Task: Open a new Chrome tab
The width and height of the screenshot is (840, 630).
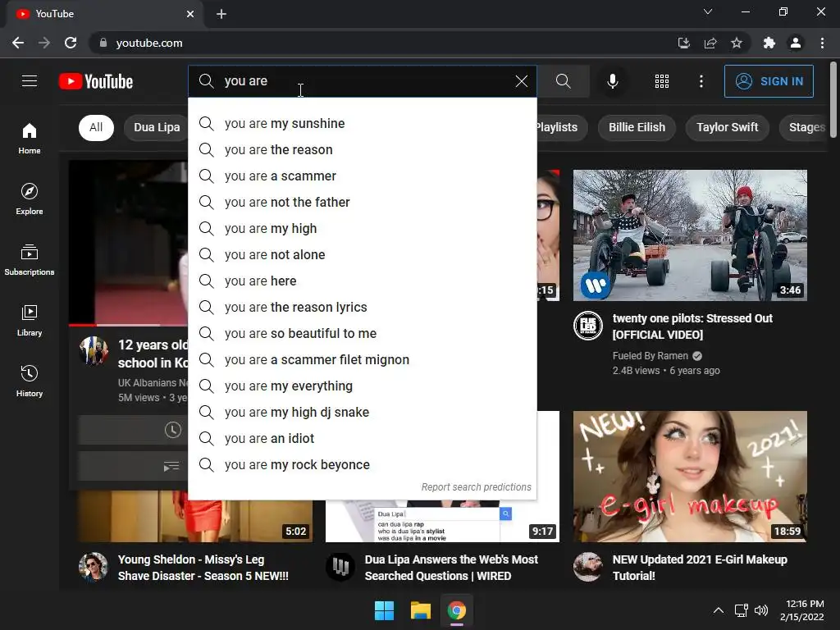Action: tap(221, 14)
